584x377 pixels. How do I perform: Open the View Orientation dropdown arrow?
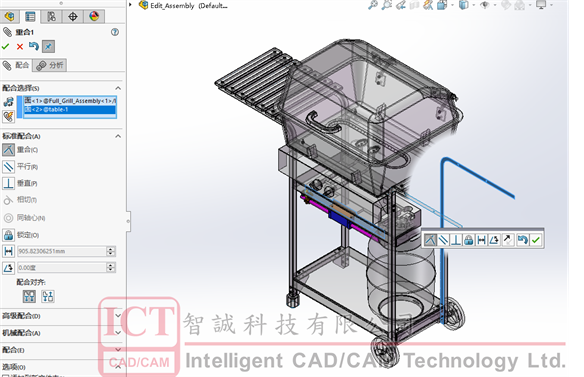(453, 5)
